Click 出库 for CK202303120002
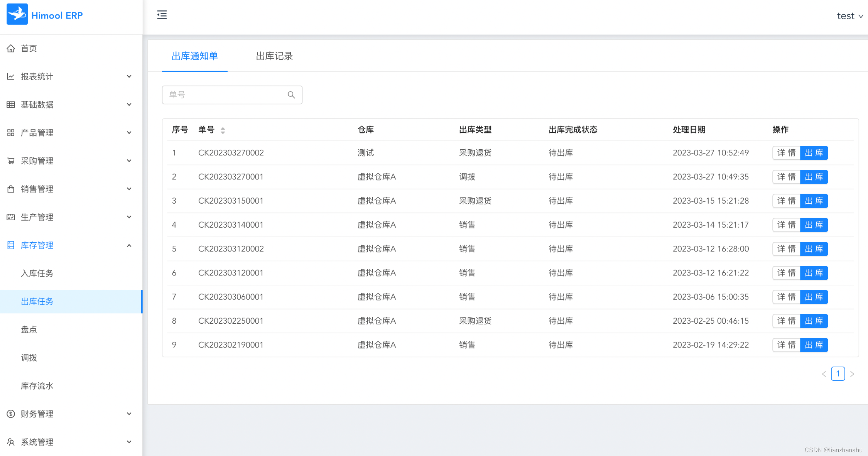 814,249
